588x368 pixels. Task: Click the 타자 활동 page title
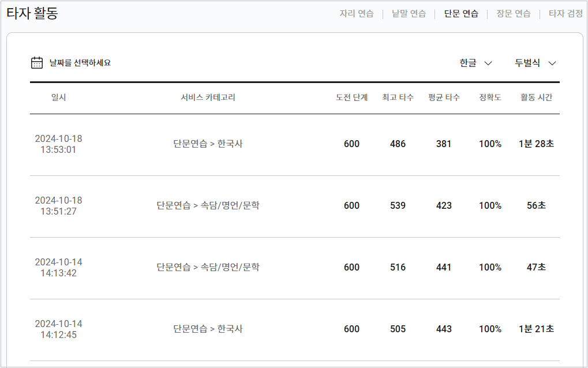[32, 13]
